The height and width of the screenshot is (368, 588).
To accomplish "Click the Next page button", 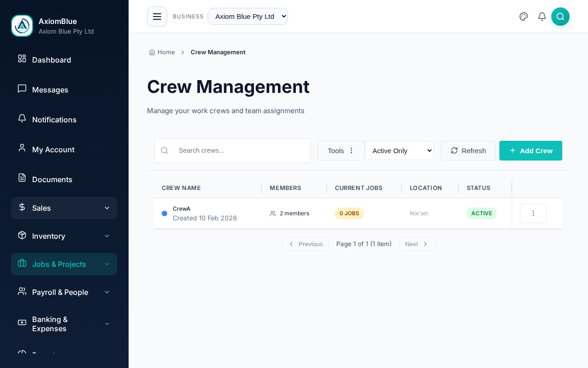I will coord(417,244).
